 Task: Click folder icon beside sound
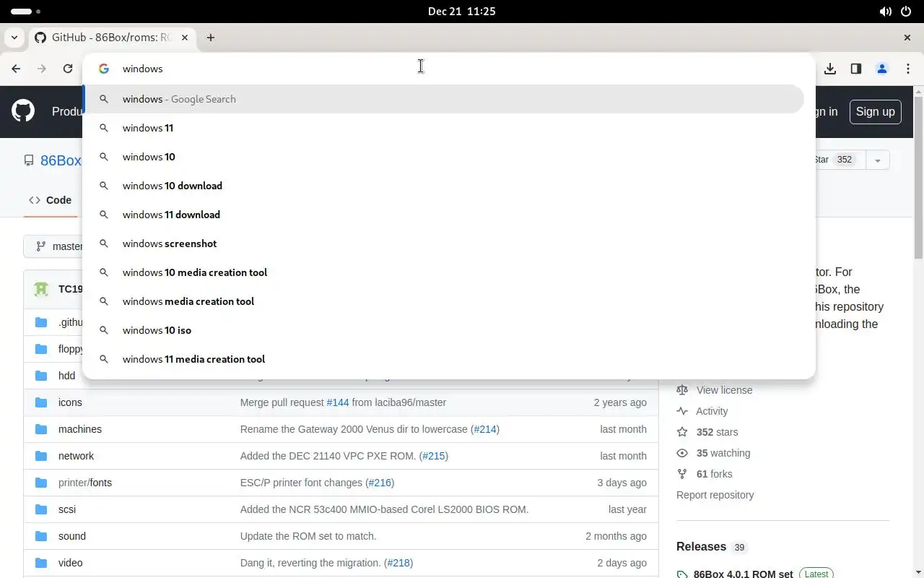[41, 536]
